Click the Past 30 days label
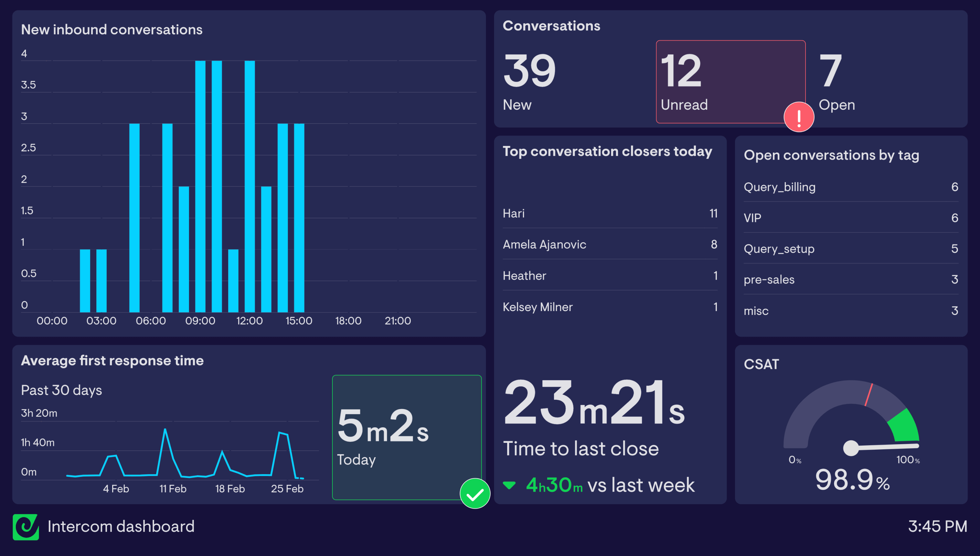Screen dimensions: 980x556 (62, 390)
